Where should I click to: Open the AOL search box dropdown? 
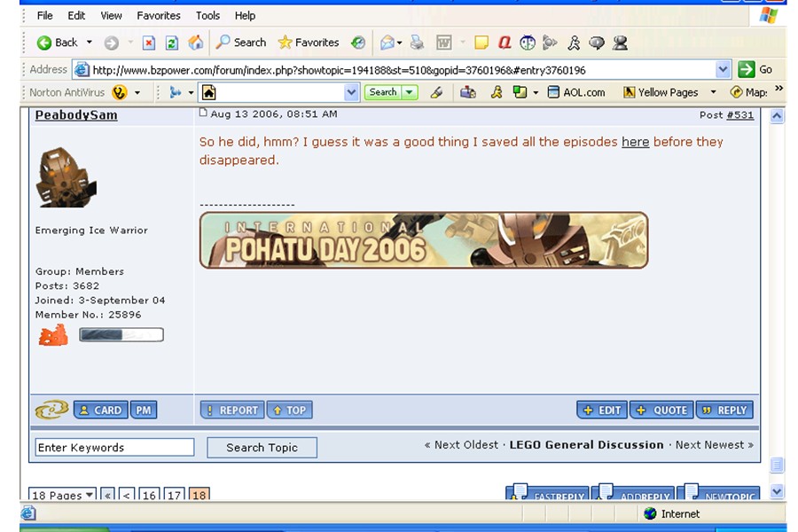[350, 92]
